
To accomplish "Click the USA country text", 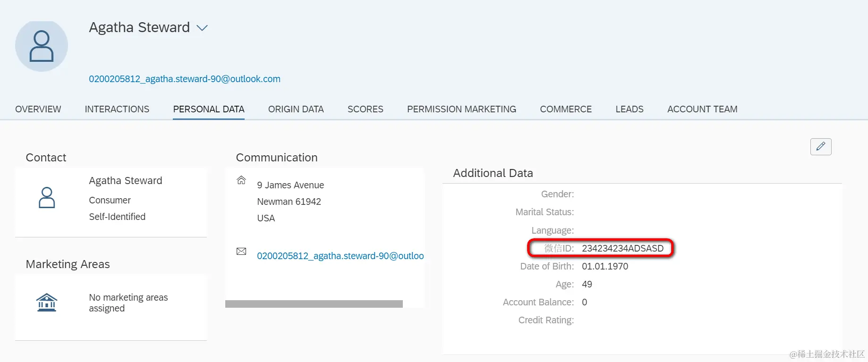I will coord(266,218).
